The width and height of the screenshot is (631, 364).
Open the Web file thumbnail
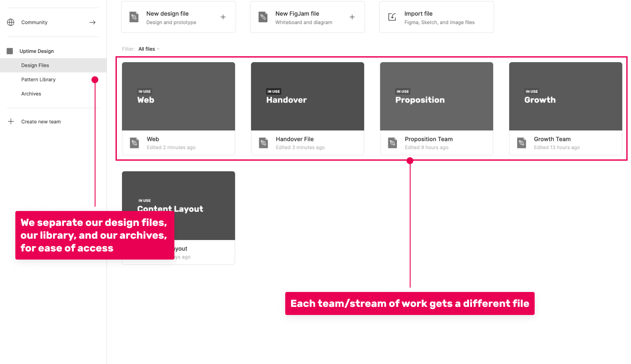178,96
